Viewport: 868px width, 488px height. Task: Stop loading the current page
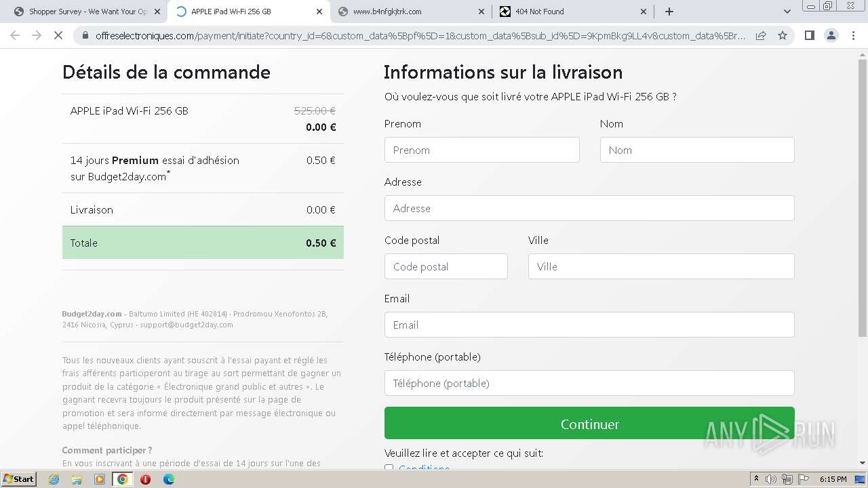pyautogui.click(x=58, y=35)
